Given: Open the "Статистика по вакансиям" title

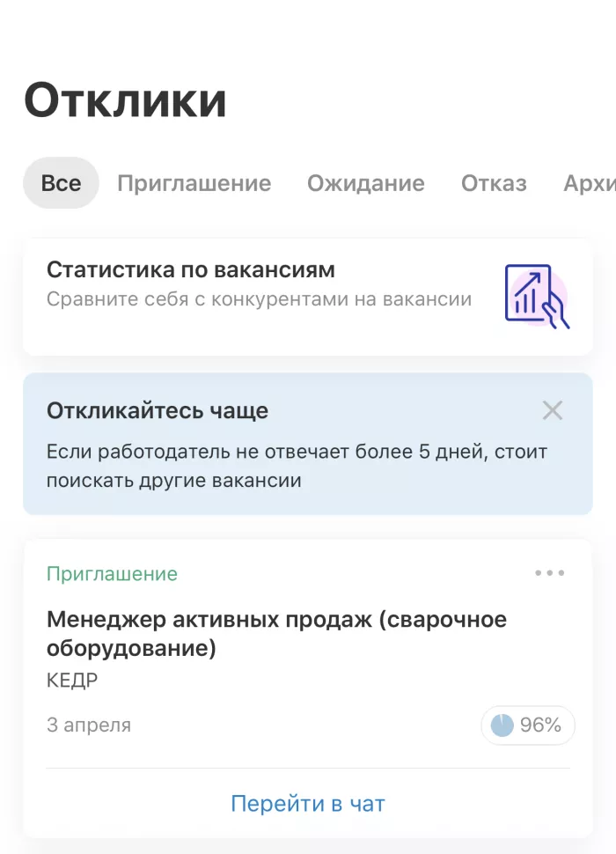Looking at the screenshot, I should point(191,269).
